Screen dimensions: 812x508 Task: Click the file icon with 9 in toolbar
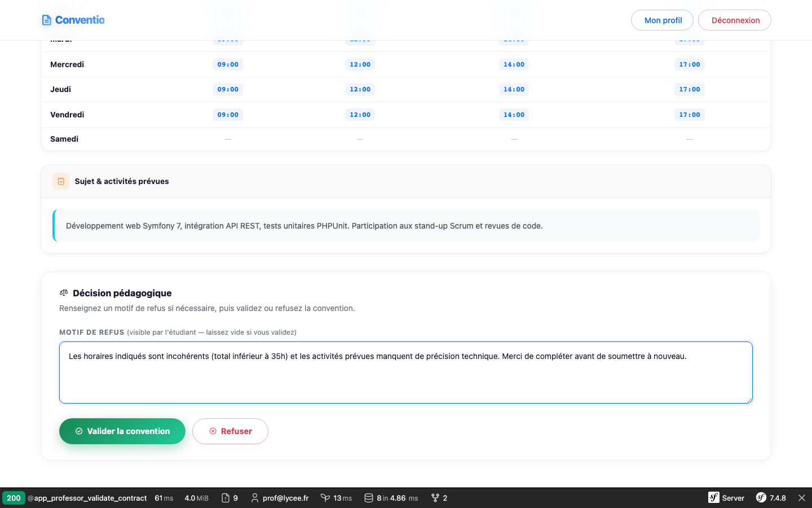226,498
